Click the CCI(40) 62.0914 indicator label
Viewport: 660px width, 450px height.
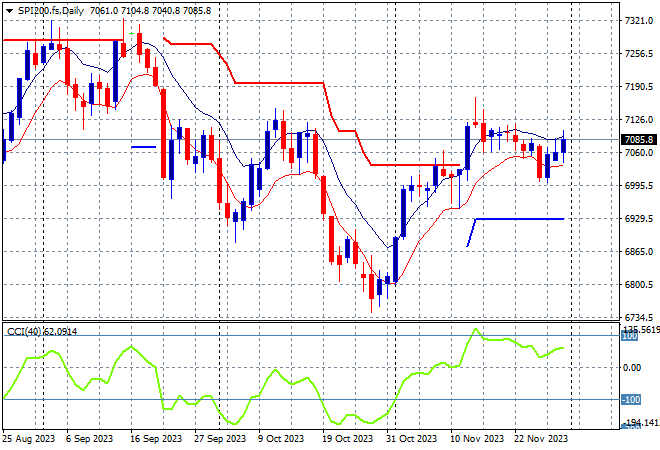[x=42, y=332]
